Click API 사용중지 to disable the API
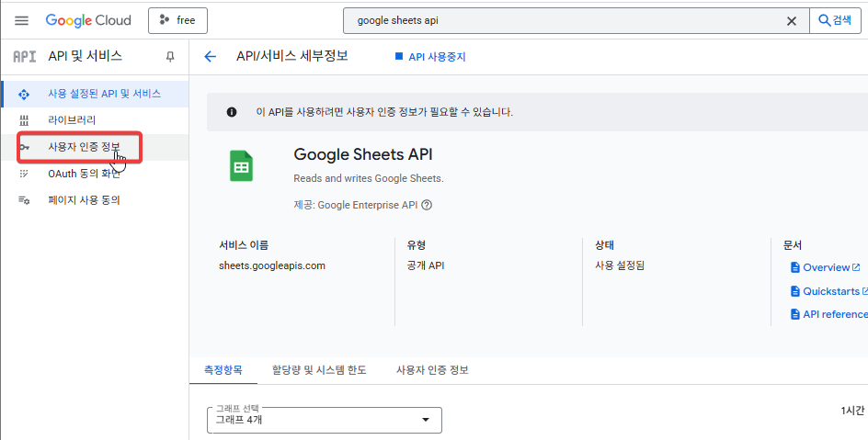 [x=430, y=57]
